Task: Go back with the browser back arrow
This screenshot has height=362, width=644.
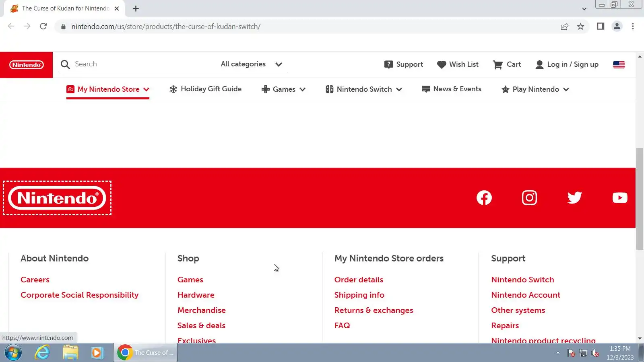Action: pos(11,27)
